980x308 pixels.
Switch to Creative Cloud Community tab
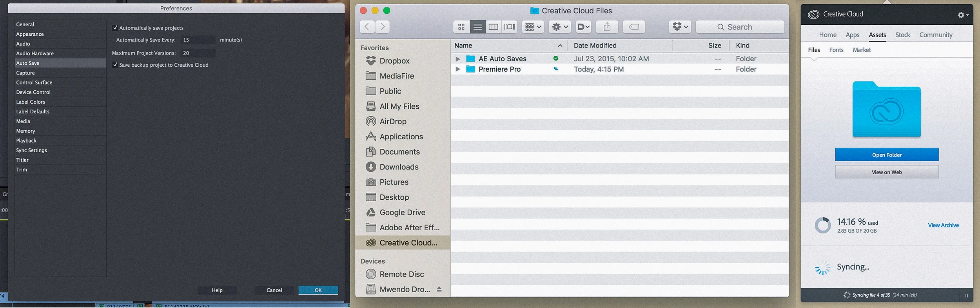click(x=936, y=35)
